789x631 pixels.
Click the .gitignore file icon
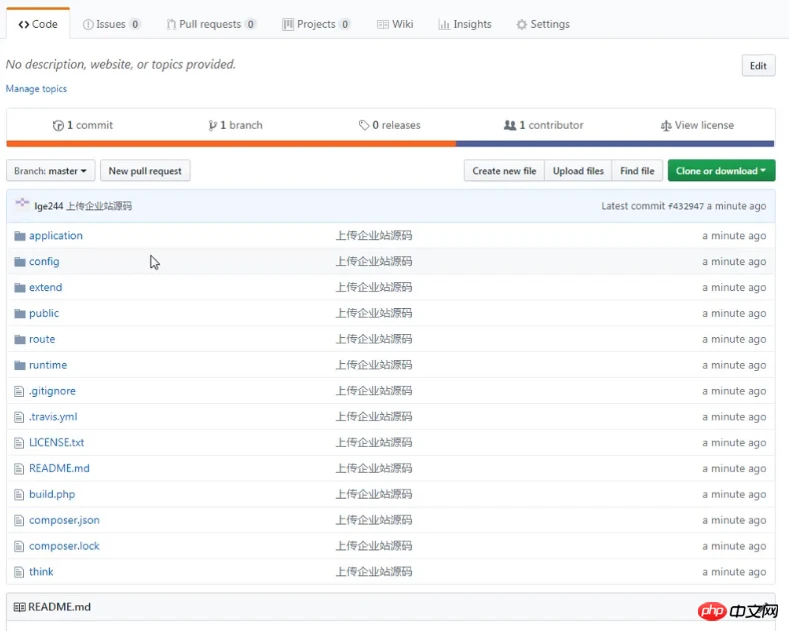coord(19,391)
